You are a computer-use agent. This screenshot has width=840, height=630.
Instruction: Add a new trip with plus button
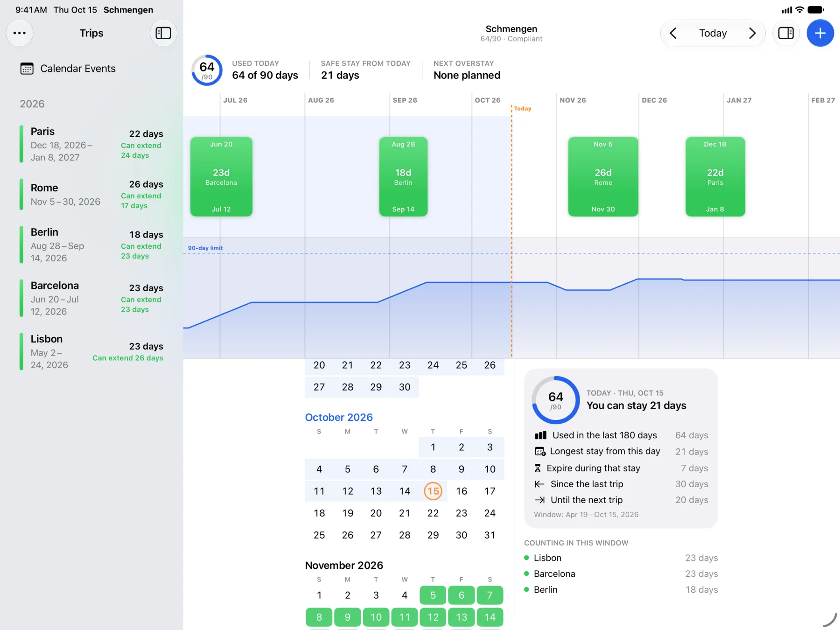pyautogui.click(x=820, y=33)
